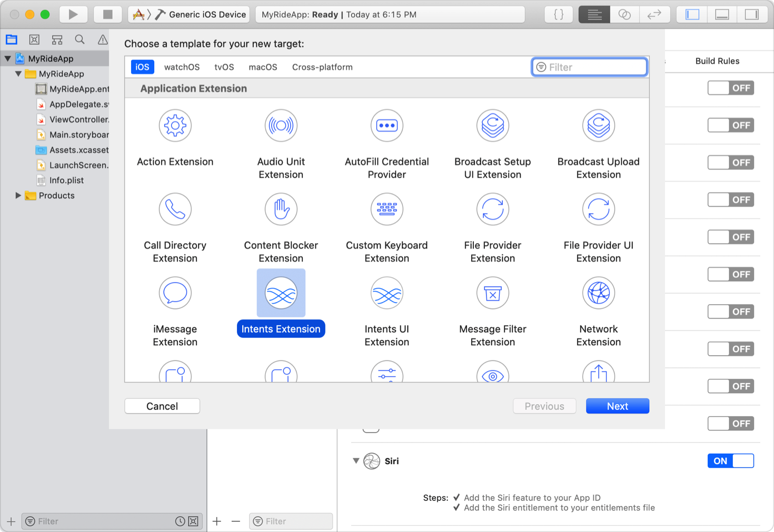Image resolution: width=774 pixels, height=532 pixels.
Task: Open the Build Rules tab
Action: pyautogui.click(x=717, y=61)
